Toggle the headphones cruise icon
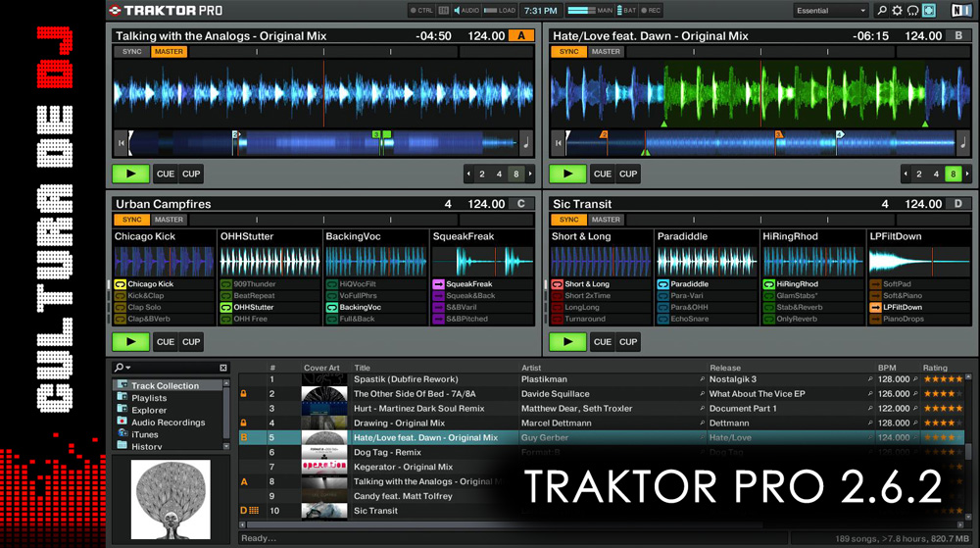The height and width of the screenshot is (548, 980). pos(912,11)
